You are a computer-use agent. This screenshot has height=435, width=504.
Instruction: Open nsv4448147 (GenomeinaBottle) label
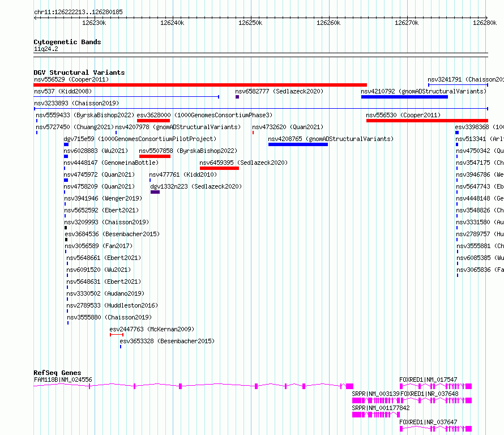(x=111, y=163)
